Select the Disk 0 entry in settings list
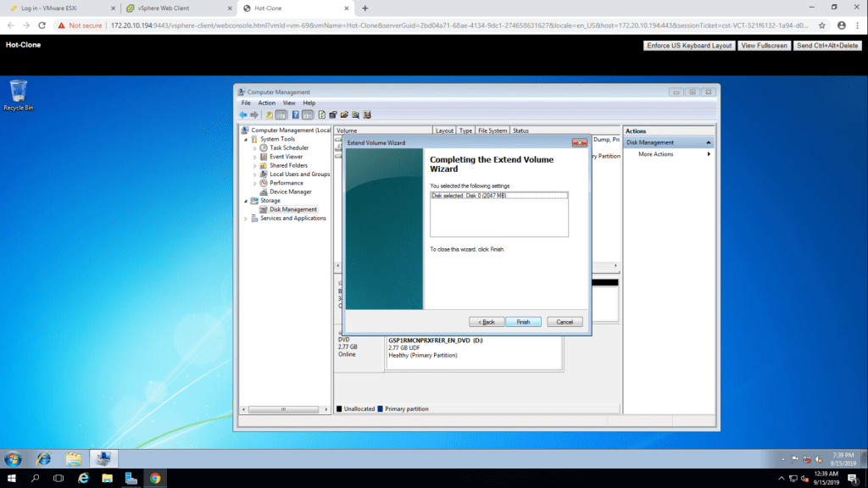Viewport: 868px width, 488px height. pyautogui.click(x=469, y=196)
